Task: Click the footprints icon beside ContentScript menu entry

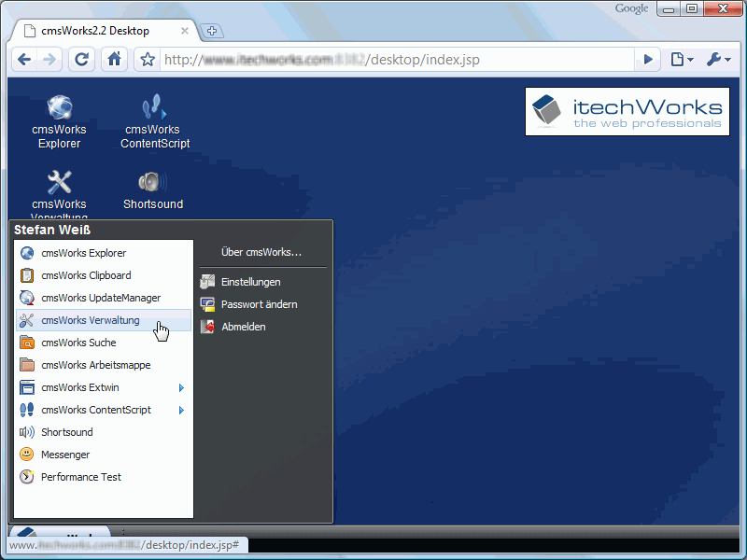Action: [x=27, y=410]
